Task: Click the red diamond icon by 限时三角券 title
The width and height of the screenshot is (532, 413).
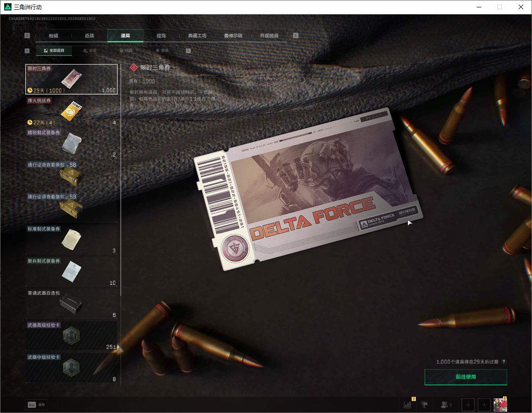Action: 134,68
